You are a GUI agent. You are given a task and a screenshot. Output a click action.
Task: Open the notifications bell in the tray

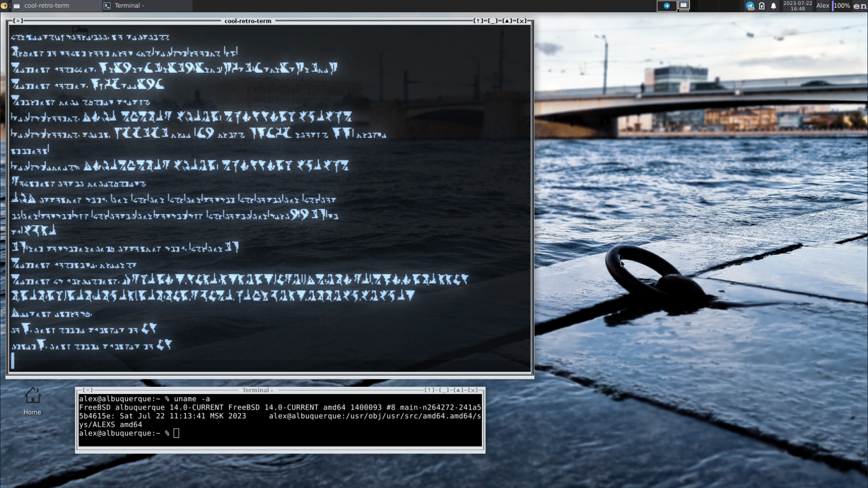pyautogui.click(x=773, y=6)
